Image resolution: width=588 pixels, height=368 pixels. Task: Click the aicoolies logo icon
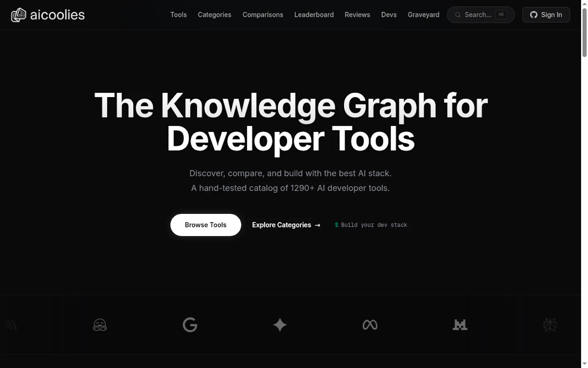coord(18,15)
